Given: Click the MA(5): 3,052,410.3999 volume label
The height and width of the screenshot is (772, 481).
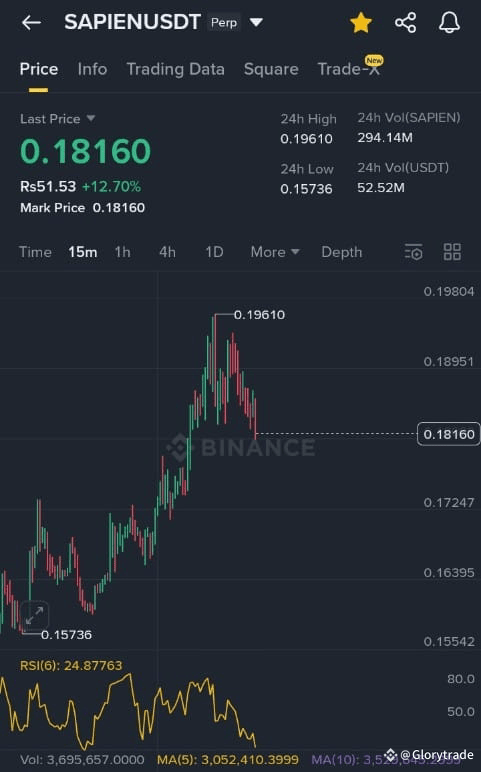Looking at the screenshot, I should pos(228,760).
